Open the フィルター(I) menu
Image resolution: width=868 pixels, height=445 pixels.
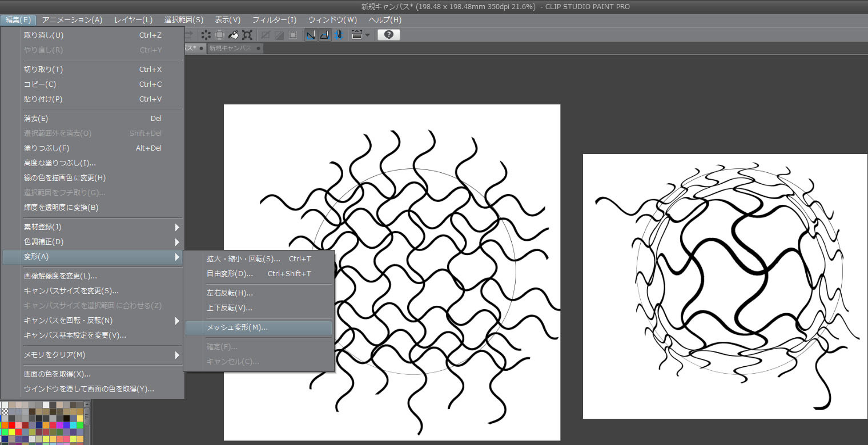(x=274, y=20)
